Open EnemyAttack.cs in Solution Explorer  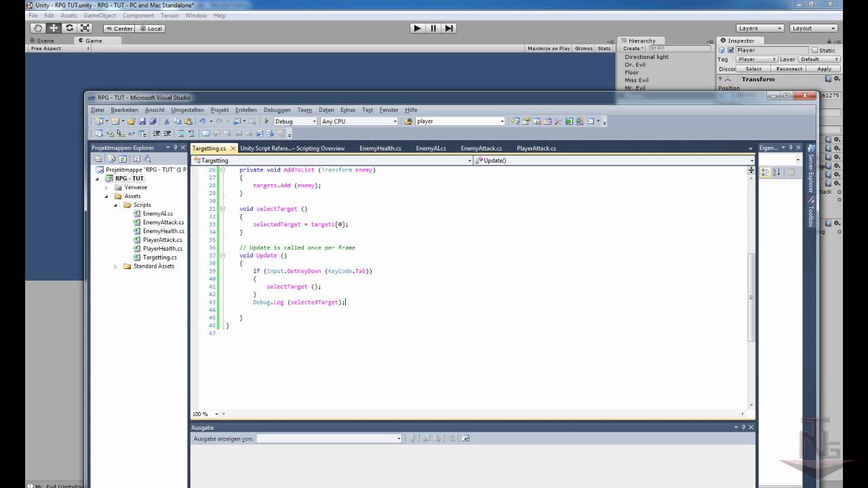tap(163, 222)
